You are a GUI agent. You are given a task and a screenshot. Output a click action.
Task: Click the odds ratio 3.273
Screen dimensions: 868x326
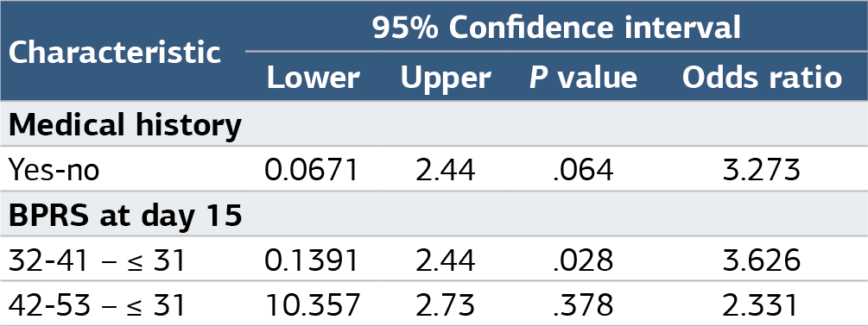pyautogui.click(x=762, y=170)
